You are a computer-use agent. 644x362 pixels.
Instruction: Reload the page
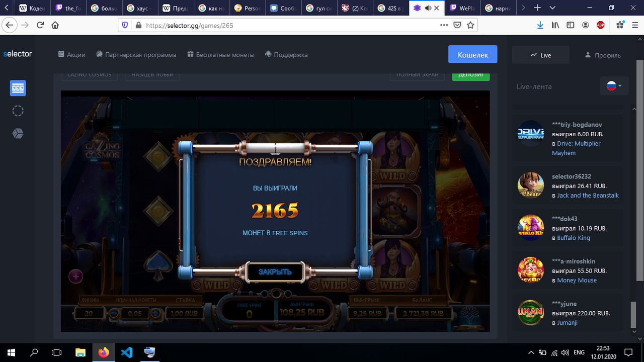pos(40,25)
